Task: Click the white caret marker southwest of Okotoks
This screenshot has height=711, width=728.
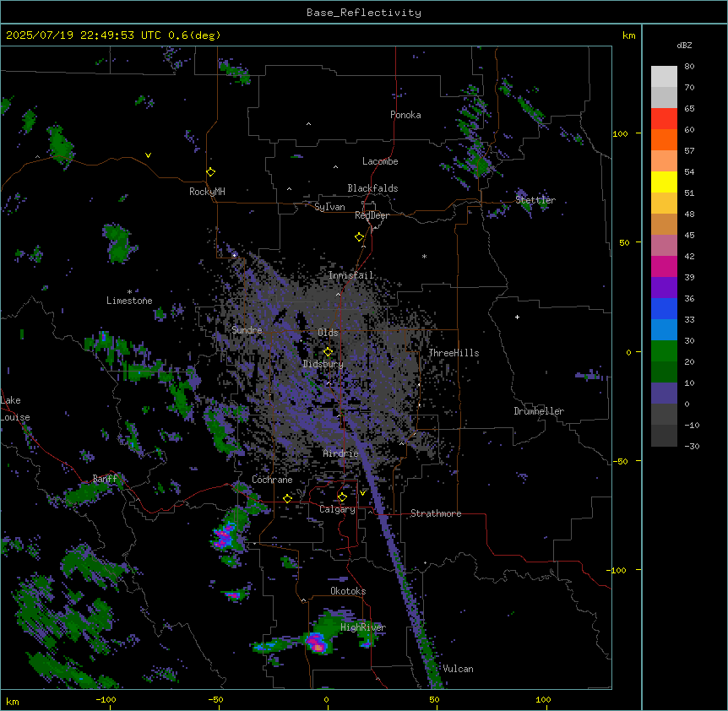Action: pos(304,600)
